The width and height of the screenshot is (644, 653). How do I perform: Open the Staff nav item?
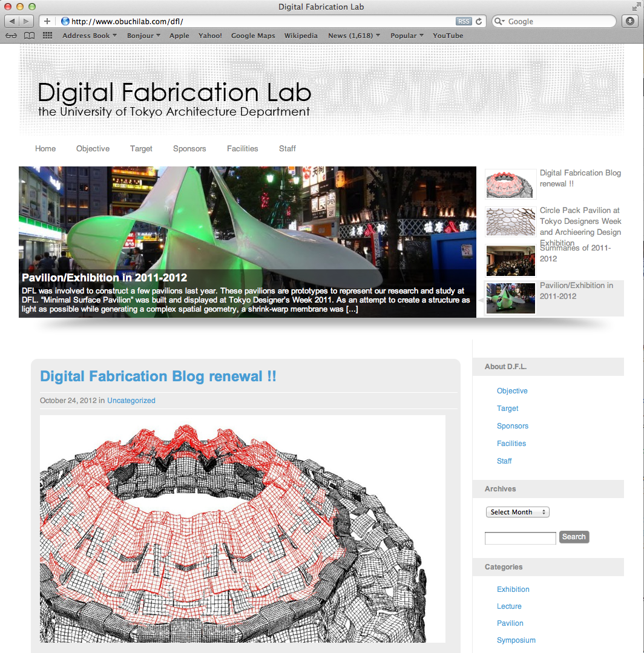287,149
